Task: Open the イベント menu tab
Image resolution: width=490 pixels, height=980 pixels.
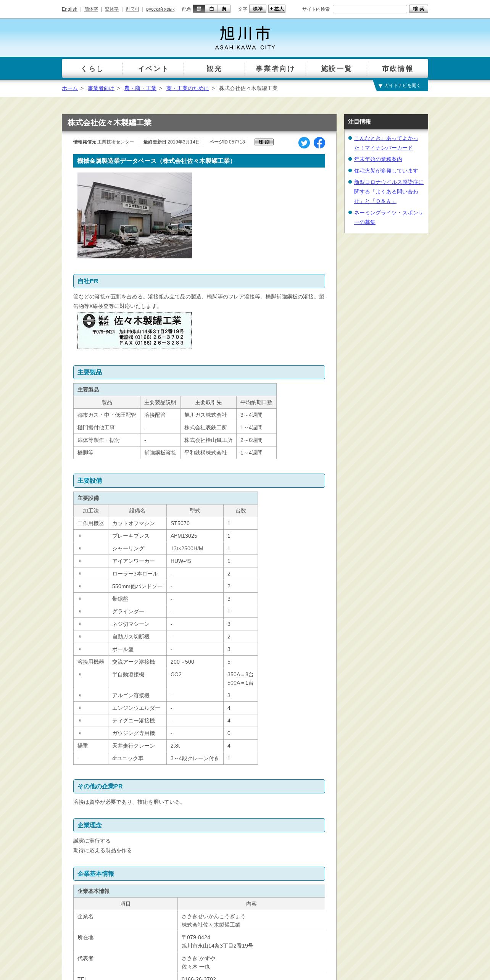Action: [x=153, y=68]
